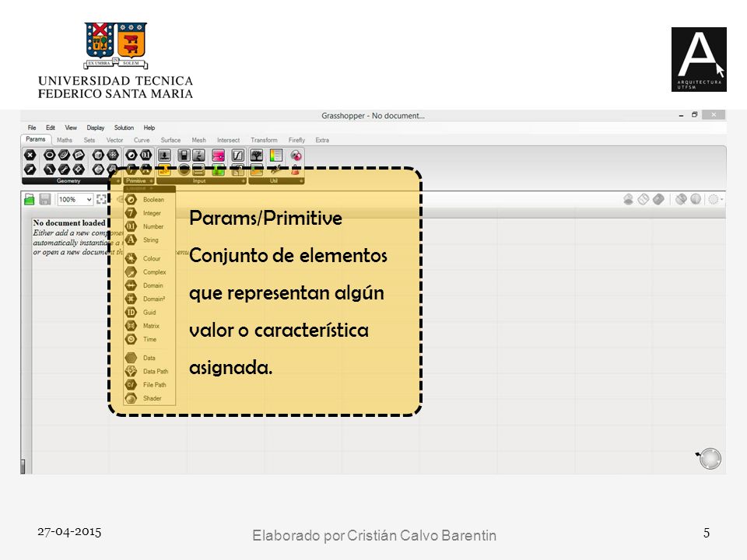Choose Number from the Primitive list
The image size is (747, 560).
pyautogui.click(x=149, y=226)
